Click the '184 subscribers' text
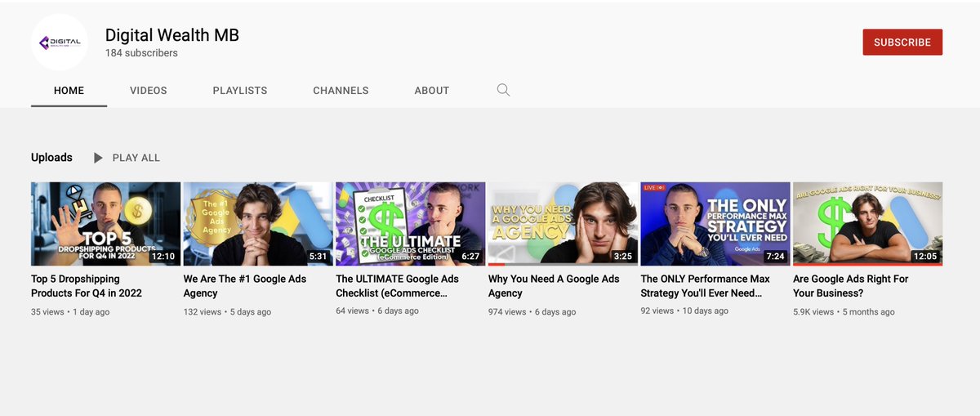The height and width of the screenshot is (416, 980). 141,53
